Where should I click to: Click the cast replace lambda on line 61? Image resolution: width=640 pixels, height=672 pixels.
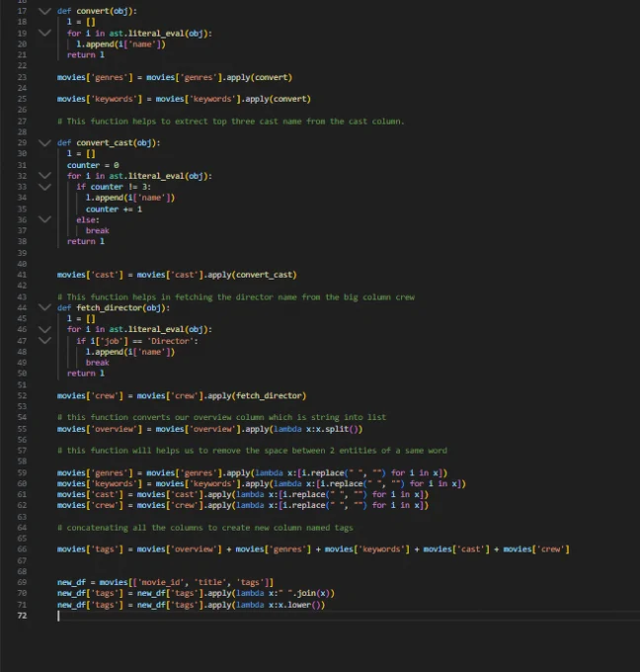coord(243,494)
